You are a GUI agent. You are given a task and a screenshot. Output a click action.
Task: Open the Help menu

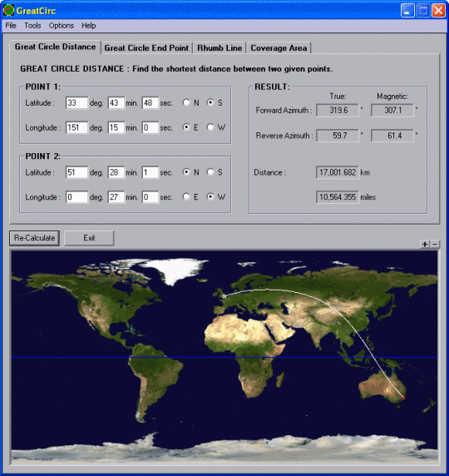coord(89,26)
